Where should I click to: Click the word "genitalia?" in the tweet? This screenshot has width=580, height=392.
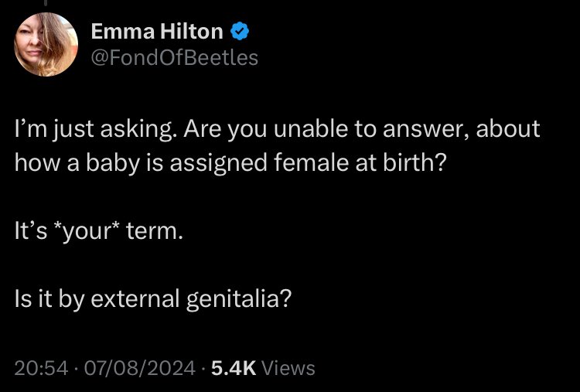click(x=239, y=298)
